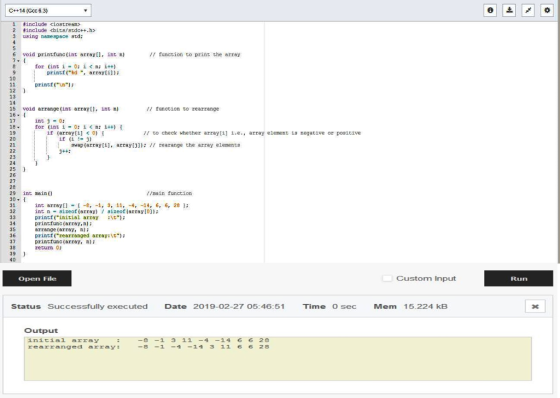Screen dimensions: 560x398
Task: Click the array initialization line 31
Action: tap(111, 205)
